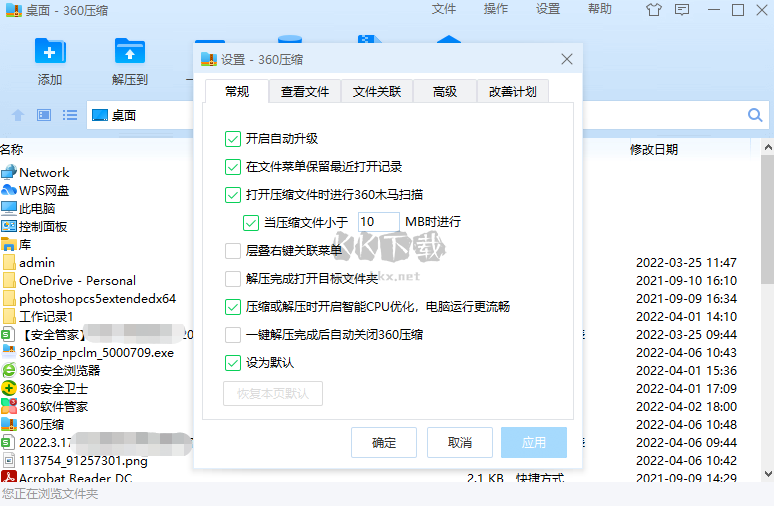Select the 360安全卫士 icon
The width and height of the screenshot is (774, 506).
(x=9, y=389)
